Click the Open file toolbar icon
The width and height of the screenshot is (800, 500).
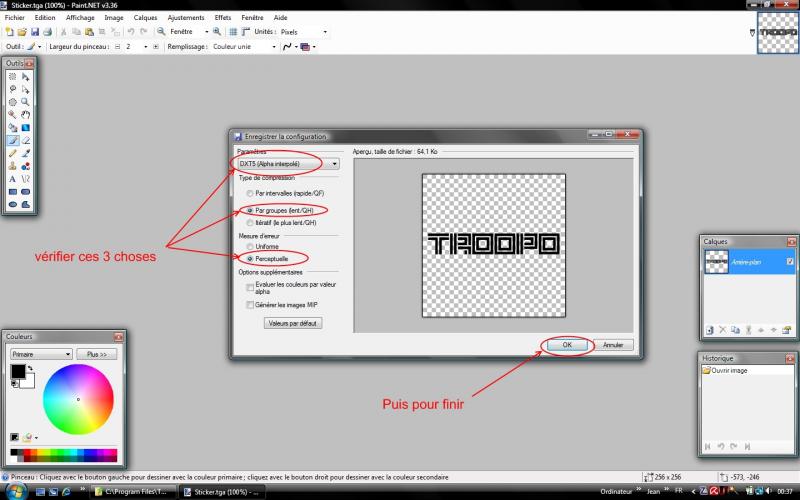coord(22,32)
